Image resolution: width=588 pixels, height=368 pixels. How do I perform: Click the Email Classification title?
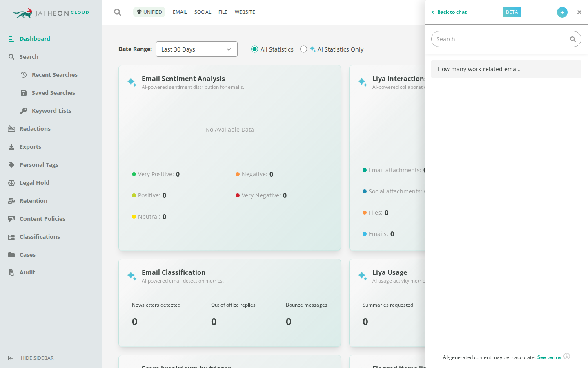point(174,272)
